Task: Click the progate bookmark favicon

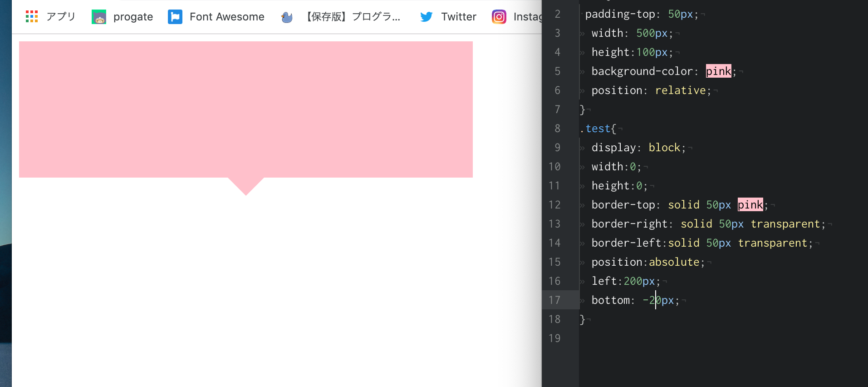Action: (x=99, y=17)
